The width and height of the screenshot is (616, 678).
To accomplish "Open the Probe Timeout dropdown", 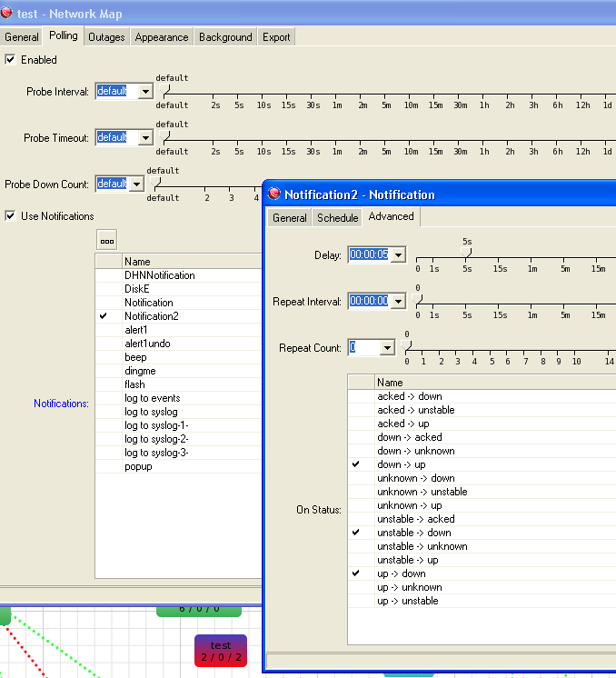I will pos(144,138).
